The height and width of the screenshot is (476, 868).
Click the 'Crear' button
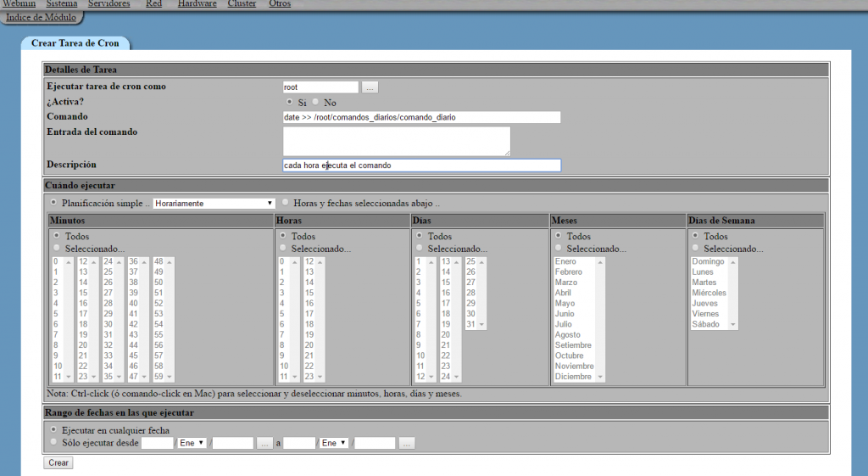[58, 462]
